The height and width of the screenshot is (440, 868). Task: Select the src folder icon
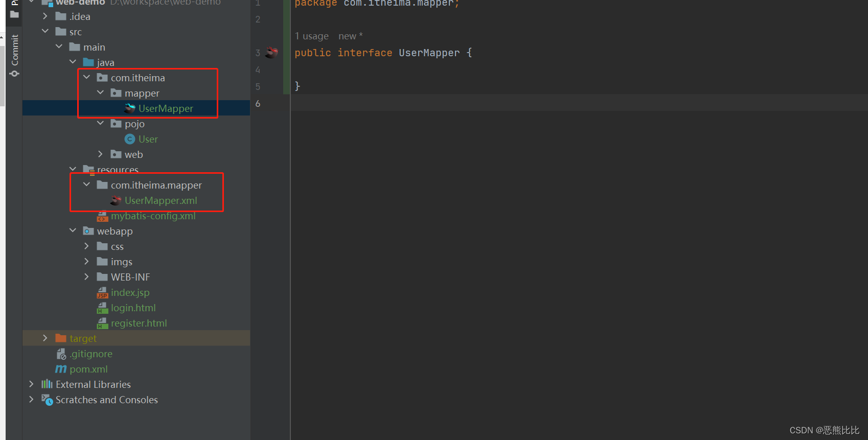(x=61, y=32)
